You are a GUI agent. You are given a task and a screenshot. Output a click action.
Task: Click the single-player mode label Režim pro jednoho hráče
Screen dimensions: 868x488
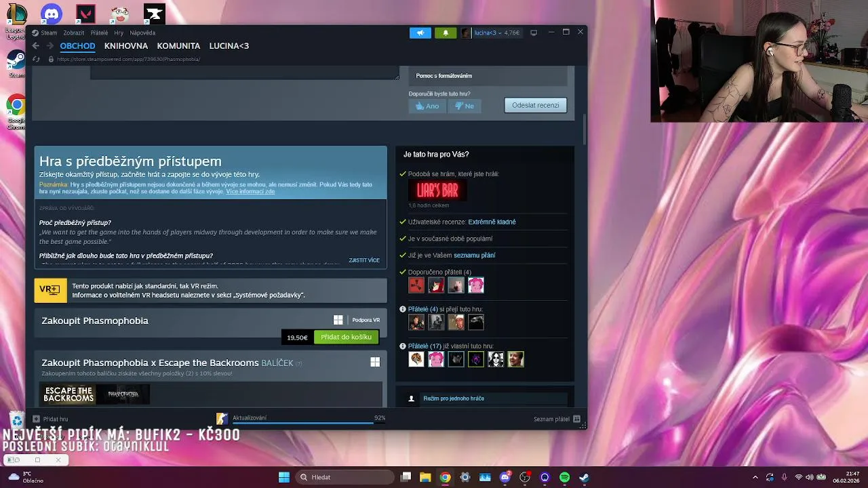(454, 399)
